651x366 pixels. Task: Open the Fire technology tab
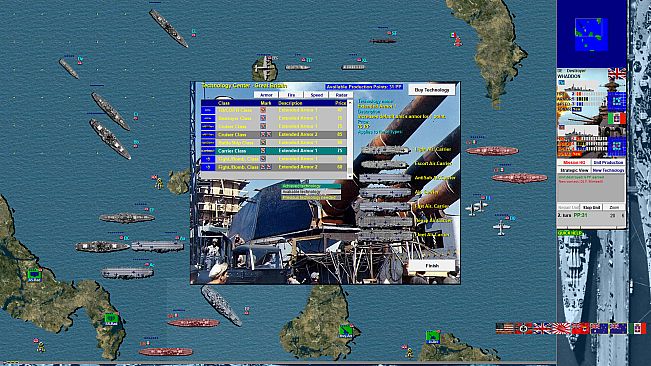(291, 95)
